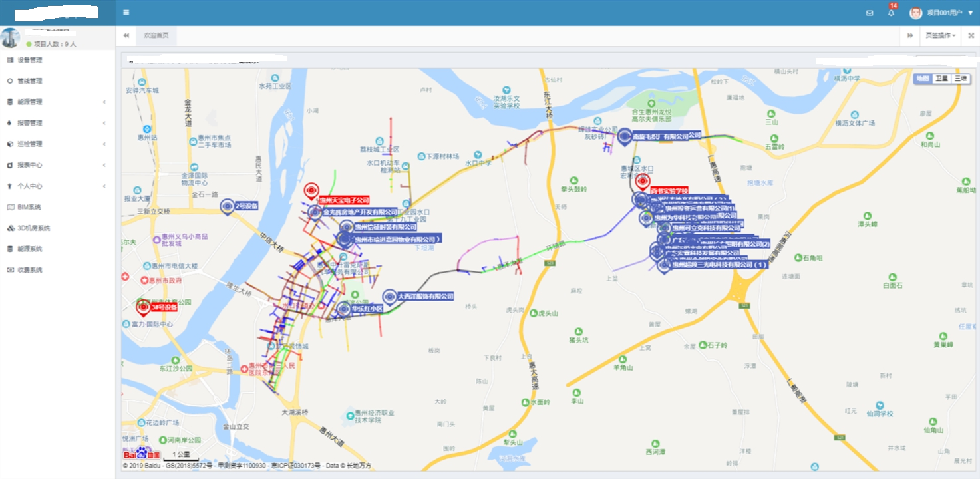Click the BIM系统 map icon
This screenshot has height=479, width=980.
pos(10,207)
